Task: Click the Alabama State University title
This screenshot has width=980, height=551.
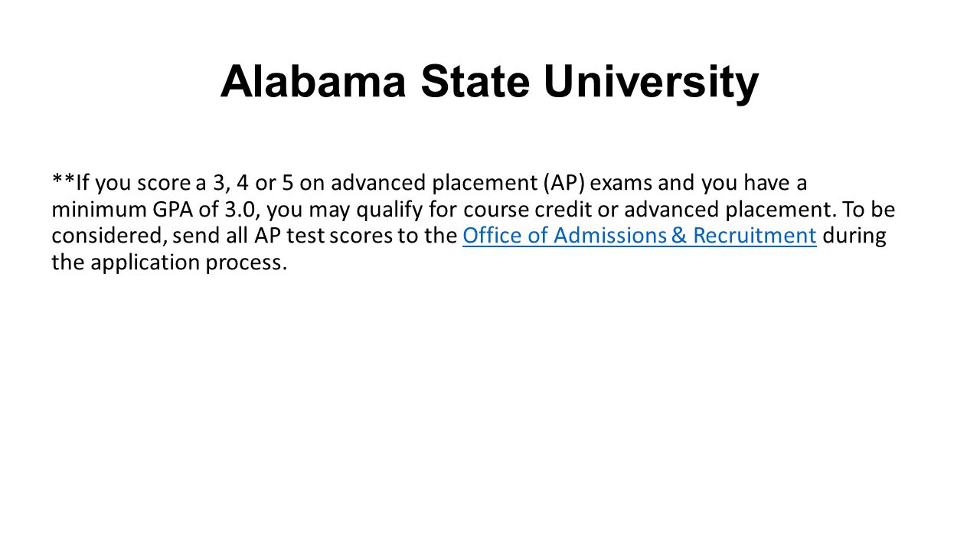Action: pyautogui.click(x=489, y=82)
